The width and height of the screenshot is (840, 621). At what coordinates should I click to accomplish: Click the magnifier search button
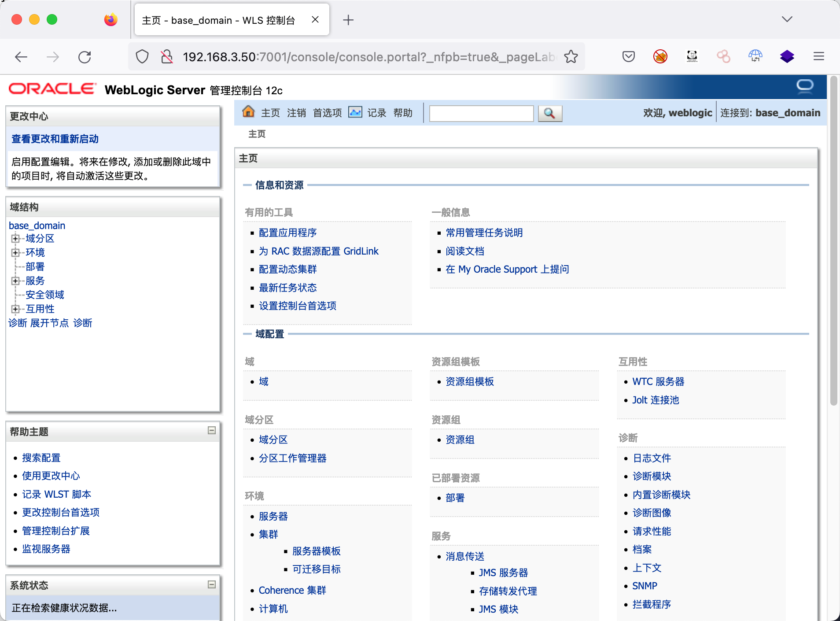549,114
